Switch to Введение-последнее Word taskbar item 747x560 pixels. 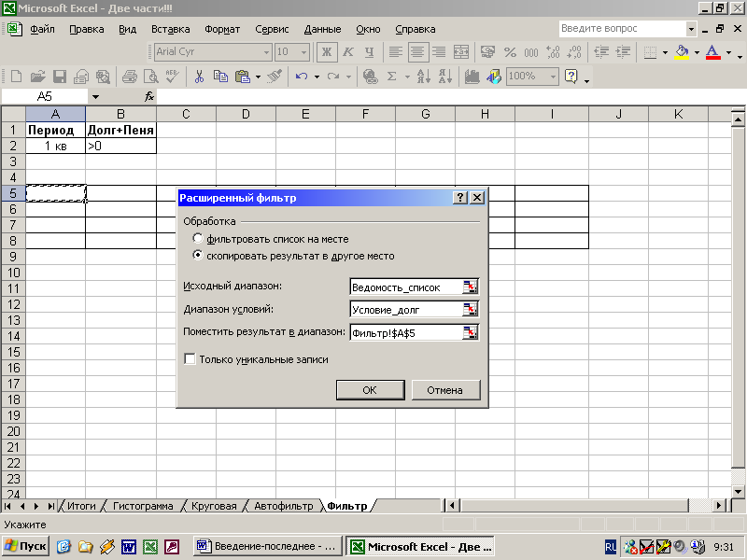(x=268, y=546)
